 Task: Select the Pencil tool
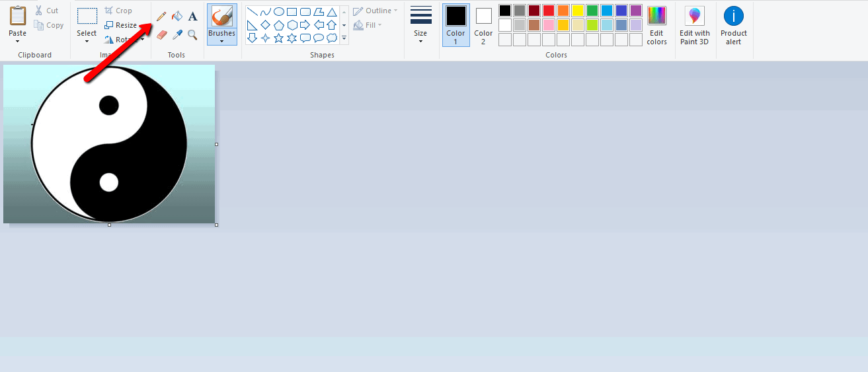pos(161,17)
